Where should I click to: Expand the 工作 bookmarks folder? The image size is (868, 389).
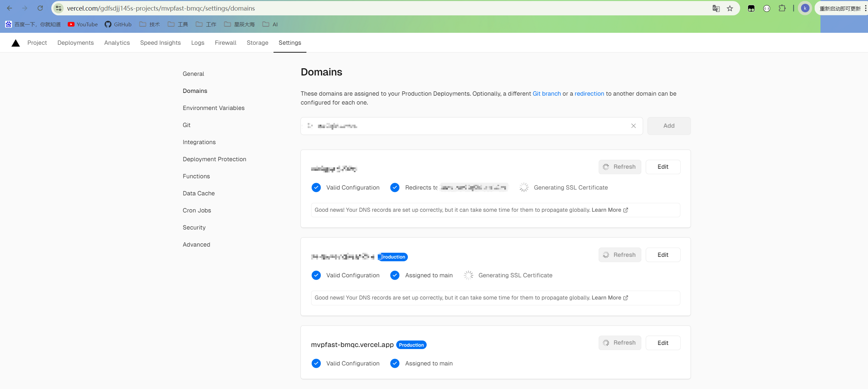coord(206,24)
